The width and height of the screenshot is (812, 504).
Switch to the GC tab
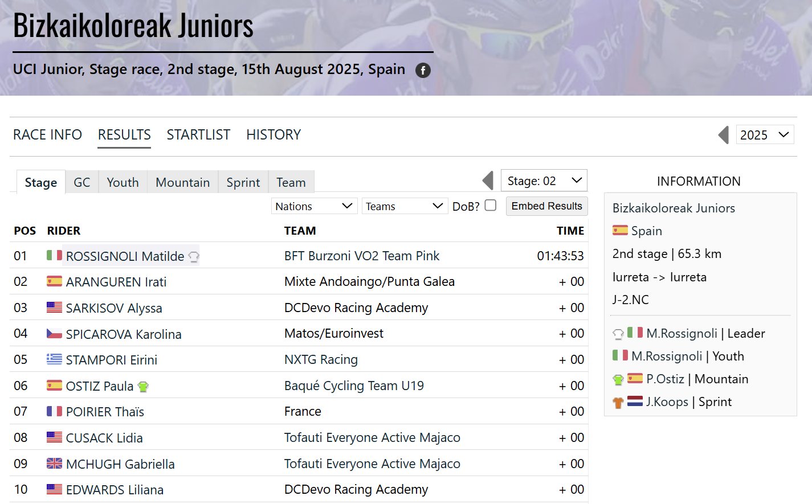coord(82,182)
